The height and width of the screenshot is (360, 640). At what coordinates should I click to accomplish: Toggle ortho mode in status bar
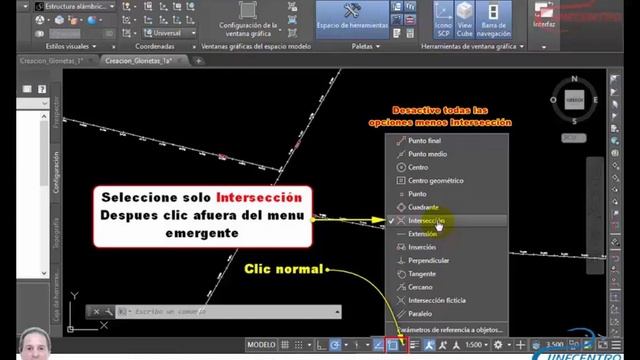[321, 345]
